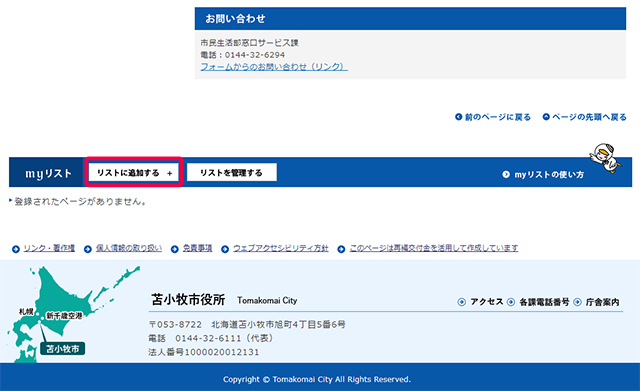Image resolution: width=640 pixels, height=391 pixels.
Task: Open the 個人情報の取り扱い link
Action: point(129,248)
